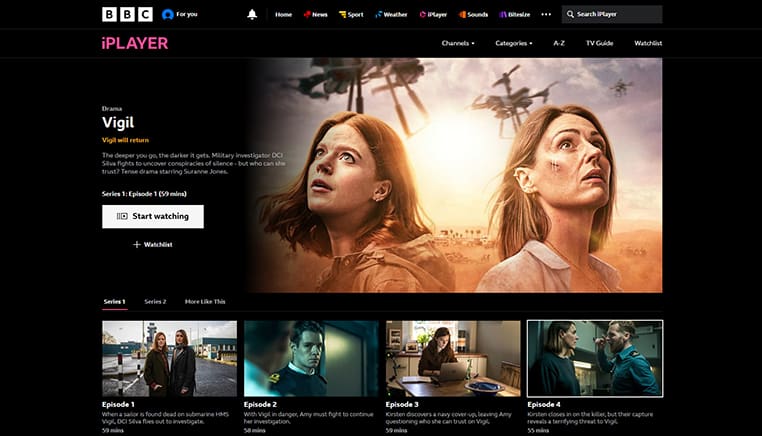The width and height of the screenshot is (762, 436).
Task: Open the News section
Action: [315, 15]
